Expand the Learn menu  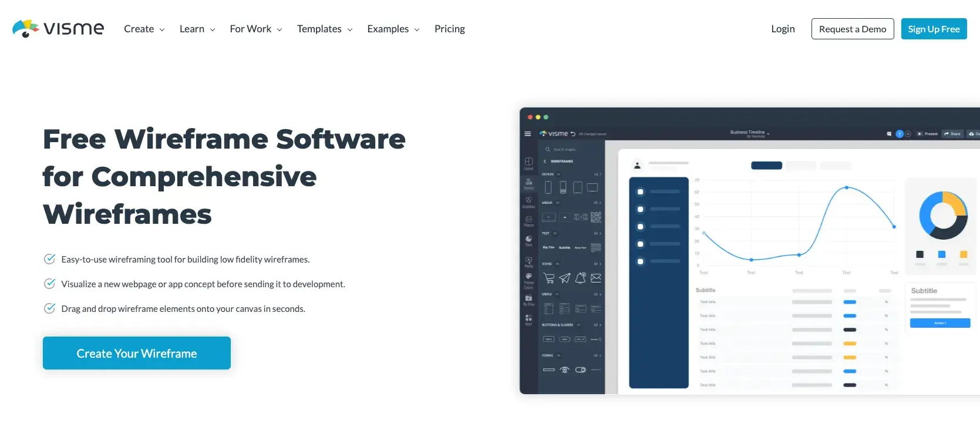197,29
